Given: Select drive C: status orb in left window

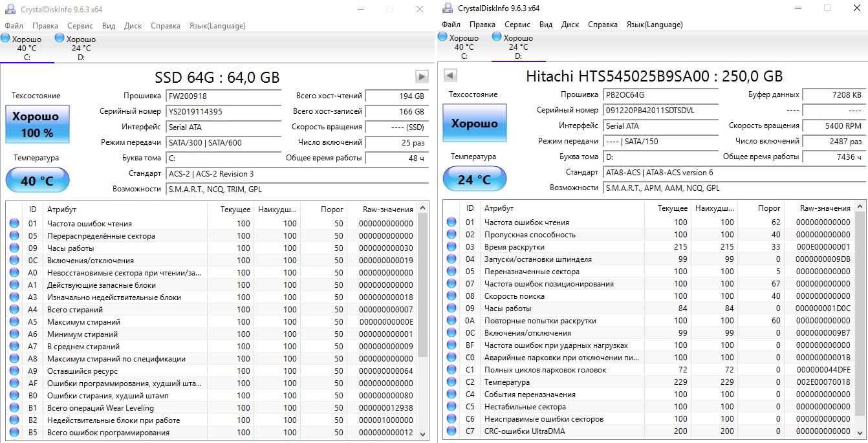Looking at the screenshot, I should coord(6,39).
